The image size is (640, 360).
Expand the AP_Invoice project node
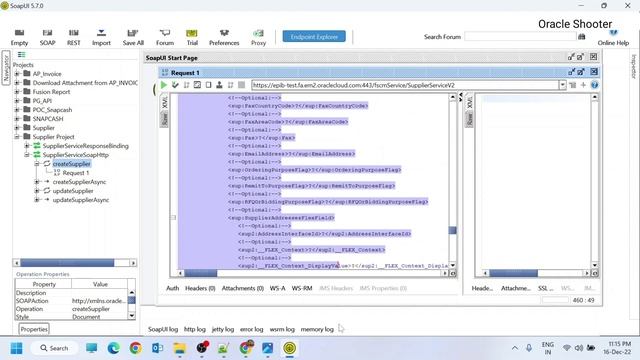[17, 74]
